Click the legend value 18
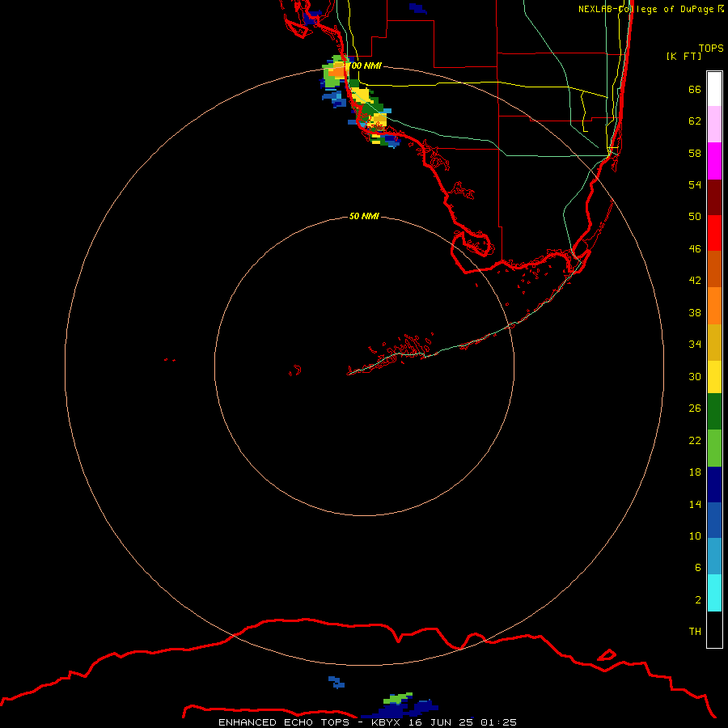This screenshot has width=728, height=728. click(695, 472)
